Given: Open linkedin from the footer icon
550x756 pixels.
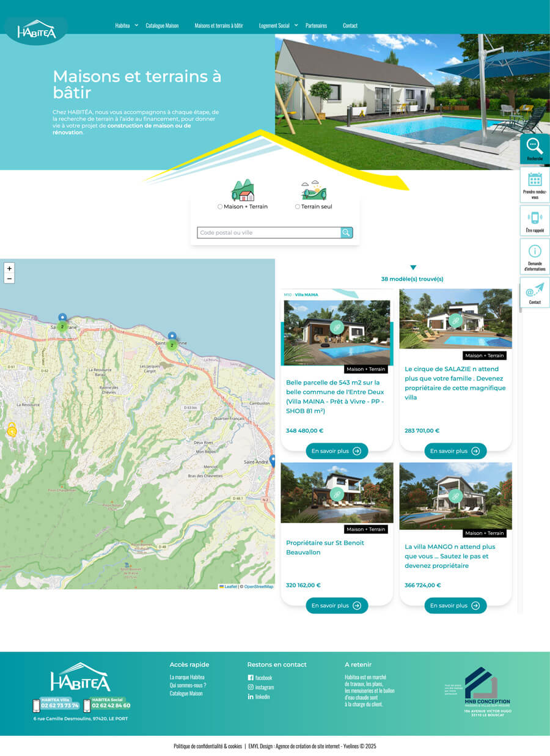Looking at the screenshot, I should pos(250,697).
